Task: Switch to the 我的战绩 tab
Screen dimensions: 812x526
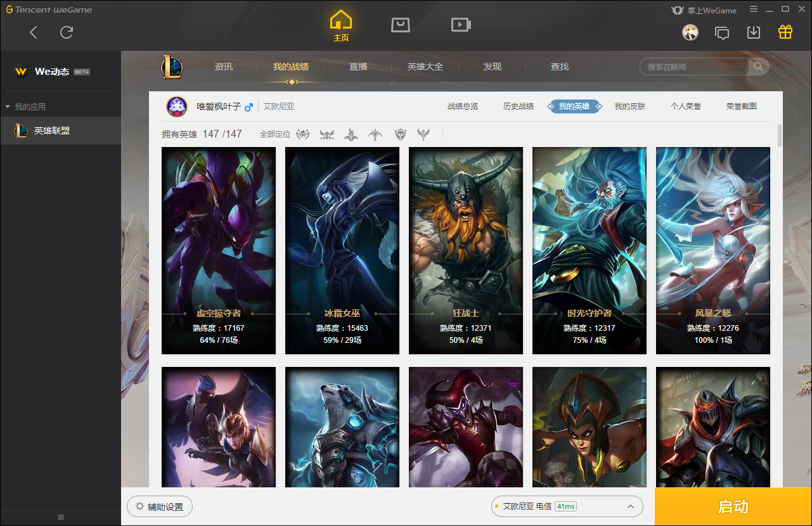Action: click(291, 67)
